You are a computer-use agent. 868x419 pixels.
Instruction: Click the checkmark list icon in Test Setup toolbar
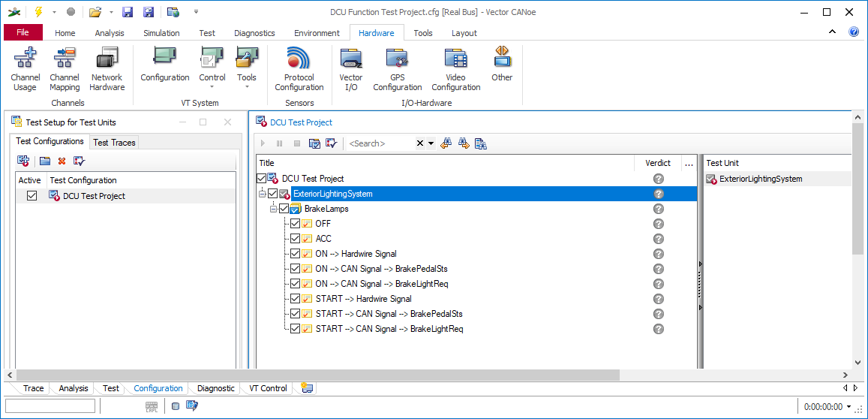(x=80, y=161)
